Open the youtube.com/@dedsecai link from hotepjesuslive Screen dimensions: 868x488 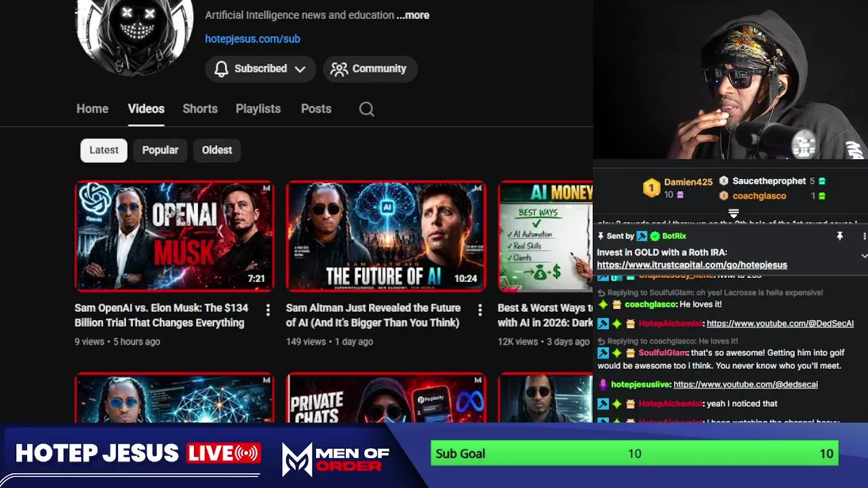(x=745, y=384)
